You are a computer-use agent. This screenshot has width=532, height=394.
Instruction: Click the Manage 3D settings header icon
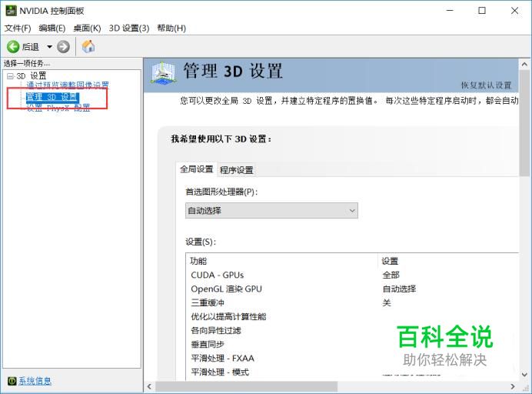[x=163, y=73]
